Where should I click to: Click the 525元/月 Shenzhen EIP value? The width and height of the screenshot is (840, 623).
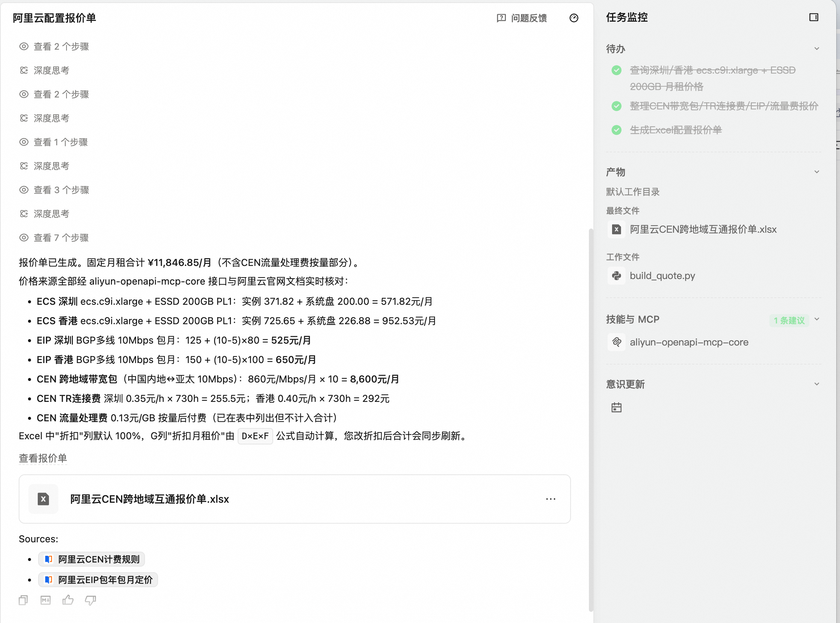point(291,340)
